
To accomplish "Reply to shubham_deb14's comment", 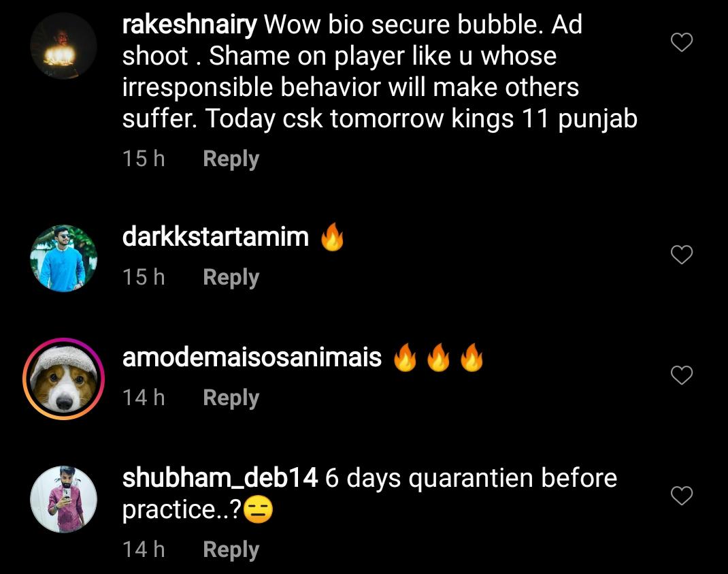I will [231, 550].
